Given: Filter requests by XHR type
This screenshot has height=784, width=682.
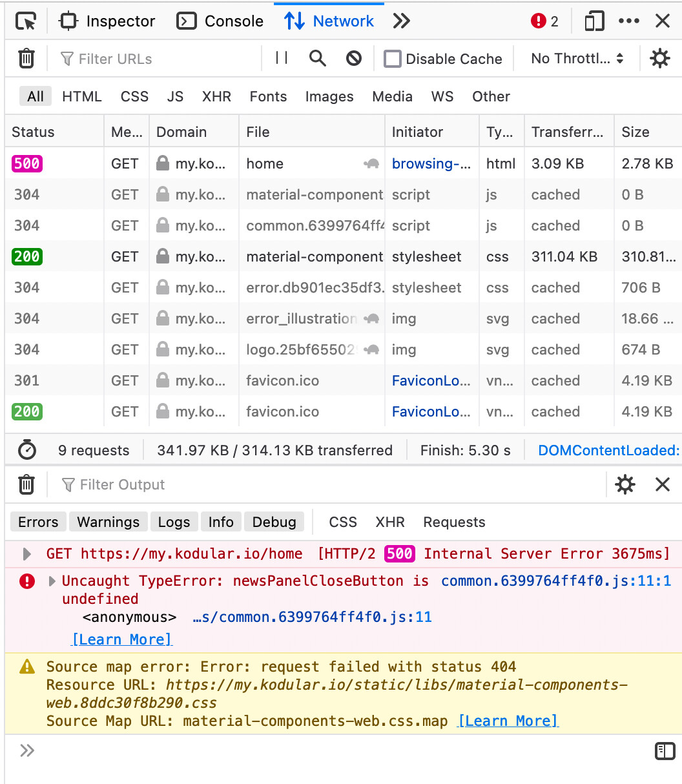Looking at the screenshot, I should coord(216,96).
